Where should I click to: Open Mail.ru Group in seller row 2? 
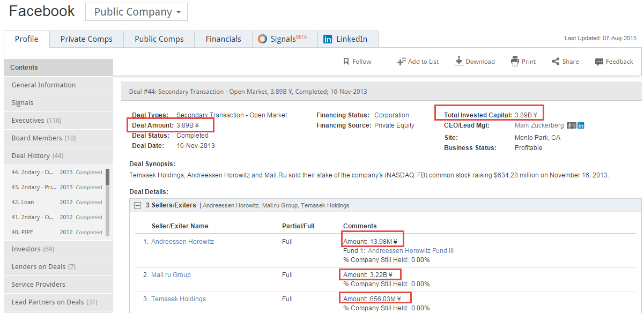click(x=171, y=275)
